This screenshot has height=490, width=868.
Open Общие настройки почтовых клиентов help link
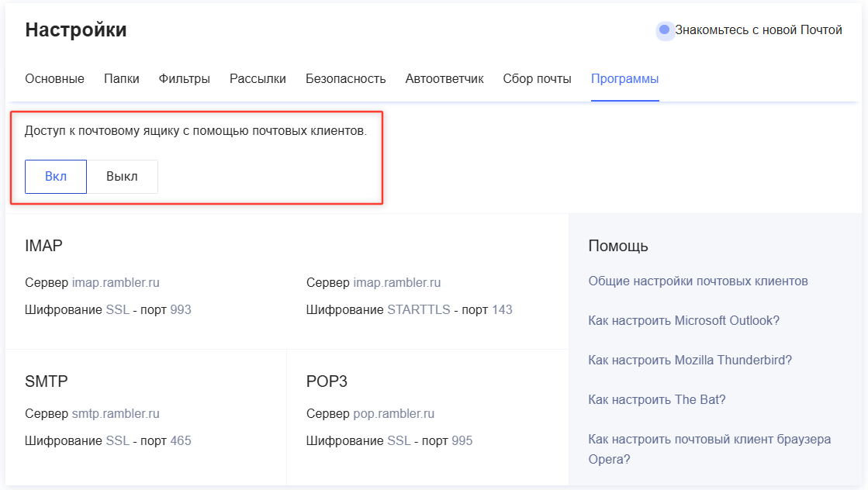(x=698, y=281)
